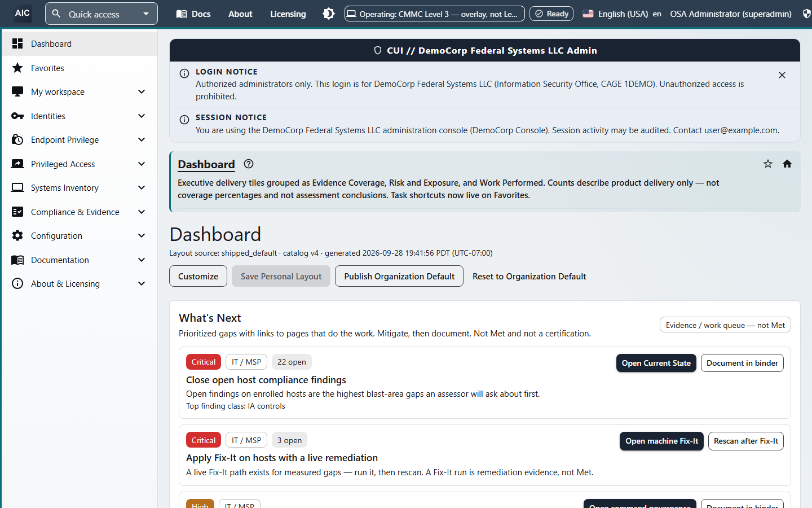The height and width of the screenshot is (508, 812).
Task: Click the Operating: CMMC Level 3 mode pill
Action: (x=435, y=14)
